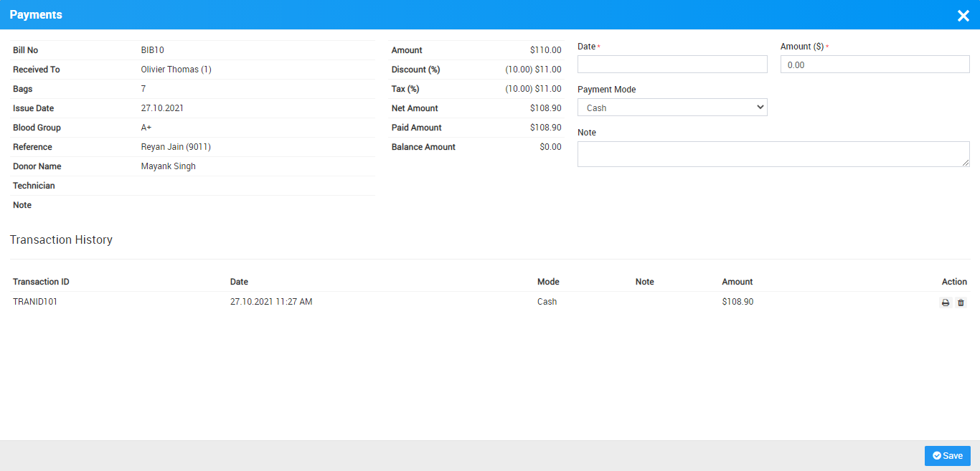Click the Tax (%) label
The image size is (980, 471).
pyautogui.click(x=405, y=89)
